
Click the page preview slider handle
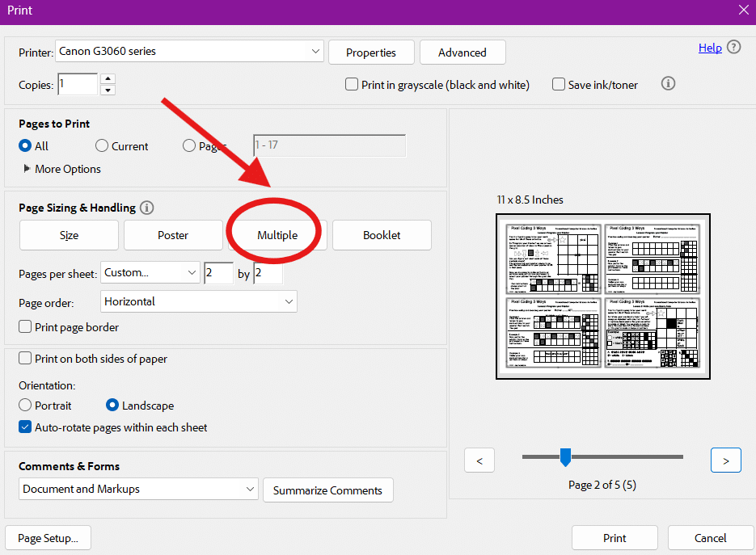coord(565,458)
